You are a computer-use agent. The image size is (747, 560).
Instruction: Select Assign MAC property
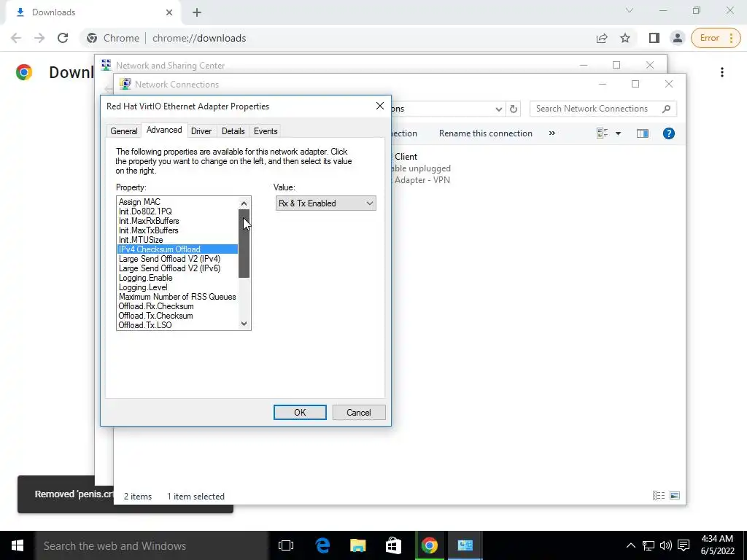[177, 202]
